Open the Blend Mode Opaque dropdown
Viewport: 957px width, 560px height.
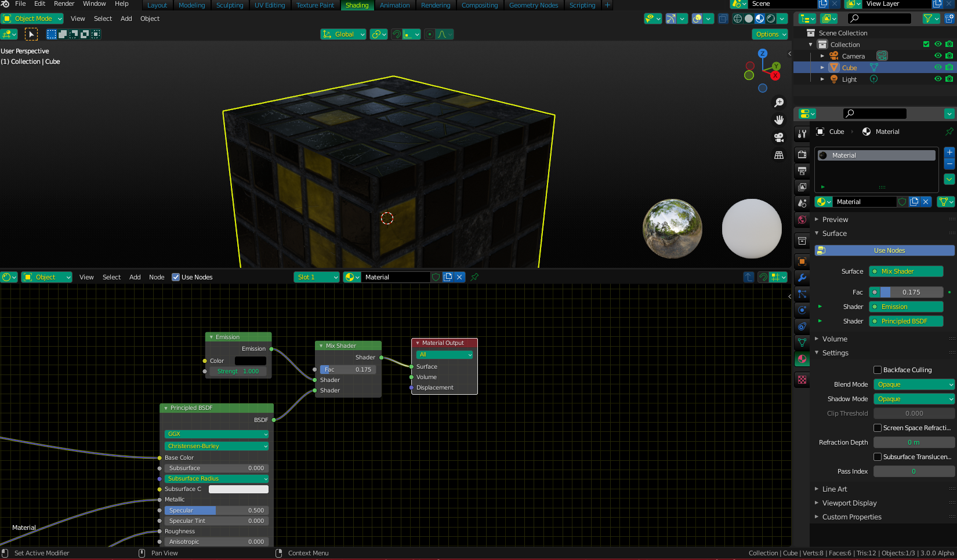tap(914, 384)
